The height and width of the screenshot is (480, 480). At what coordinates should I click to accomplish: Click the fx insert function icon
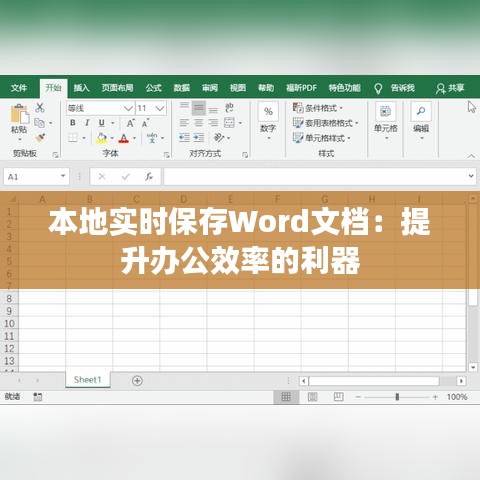149,176
